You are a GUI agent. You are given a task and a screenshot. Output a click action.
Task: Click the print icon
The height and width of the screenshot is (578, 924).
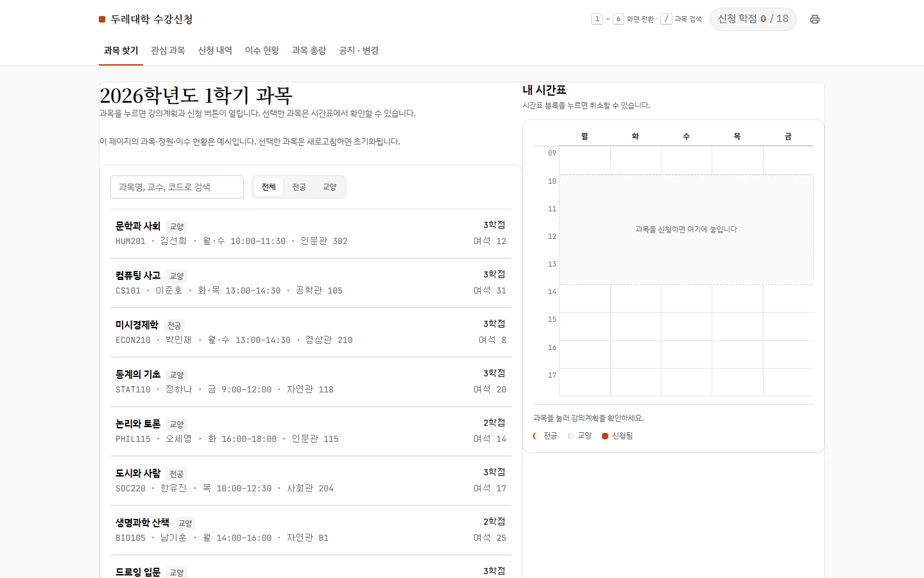[815, 19]
